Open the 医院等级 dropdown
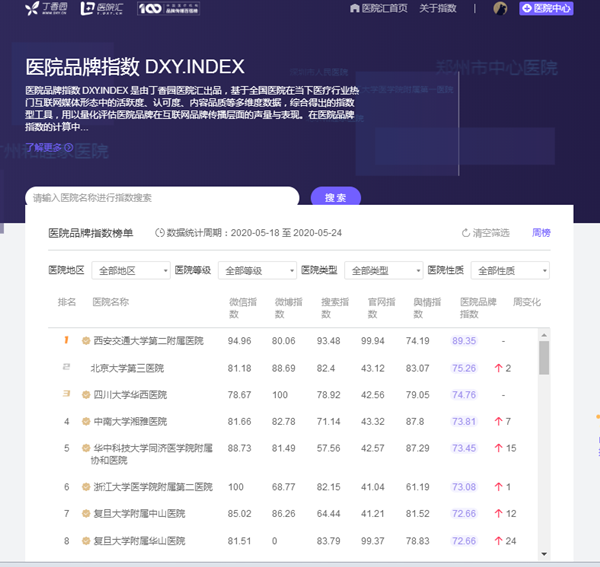The image size is (600, 567). pos(257,270)
